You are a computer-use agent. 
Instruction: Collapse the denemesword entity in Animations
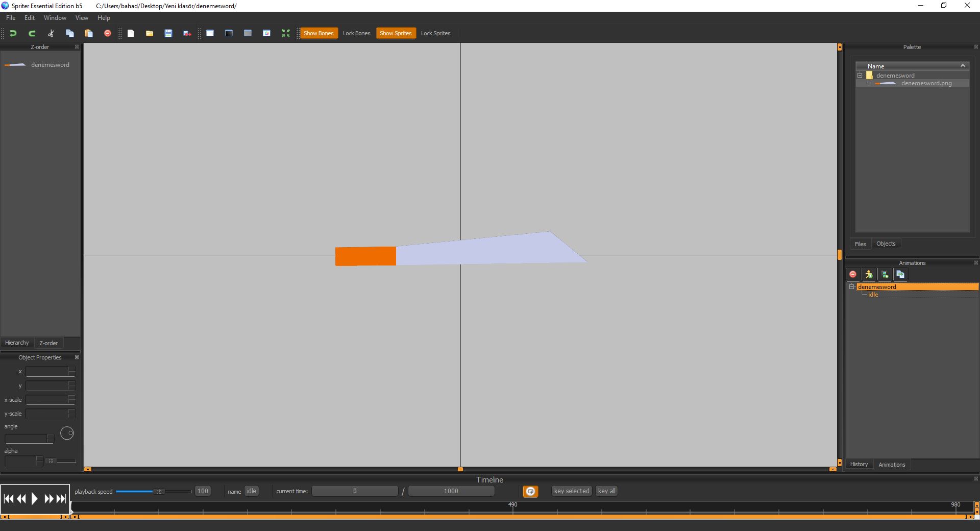click(851, 286)
